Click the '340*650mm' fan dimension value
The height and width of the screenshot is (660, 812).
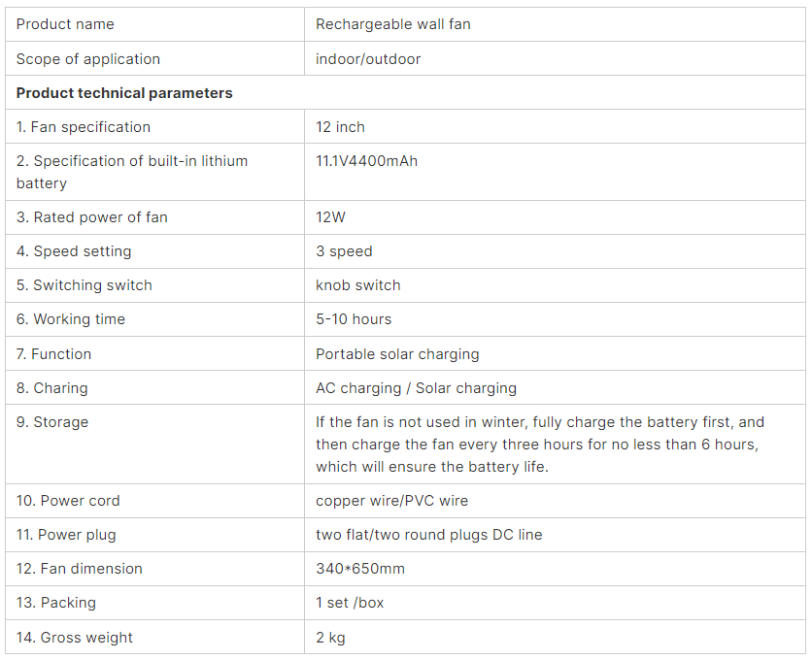(360, 569)
